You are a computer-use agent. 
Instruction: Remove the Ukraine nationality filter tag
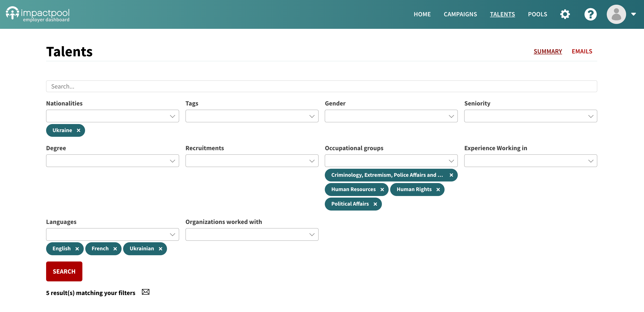79,130
